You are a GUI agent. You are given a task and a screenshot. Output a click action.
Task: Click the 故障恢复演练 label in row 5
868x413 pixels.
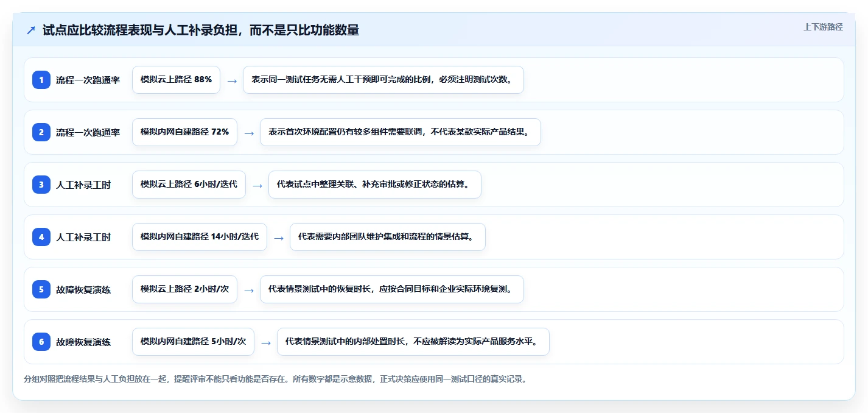click(x=83, y=289)
